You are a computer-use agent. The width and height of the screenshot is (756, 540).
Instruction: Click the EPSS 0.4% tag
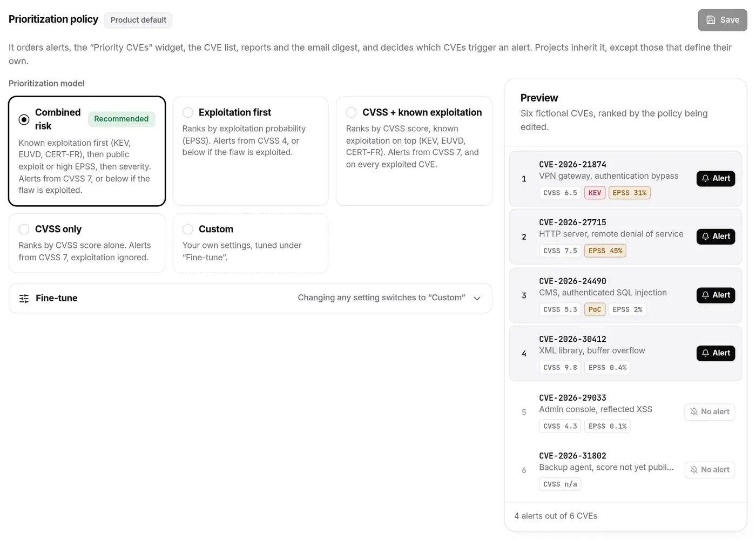coord(607,368)
